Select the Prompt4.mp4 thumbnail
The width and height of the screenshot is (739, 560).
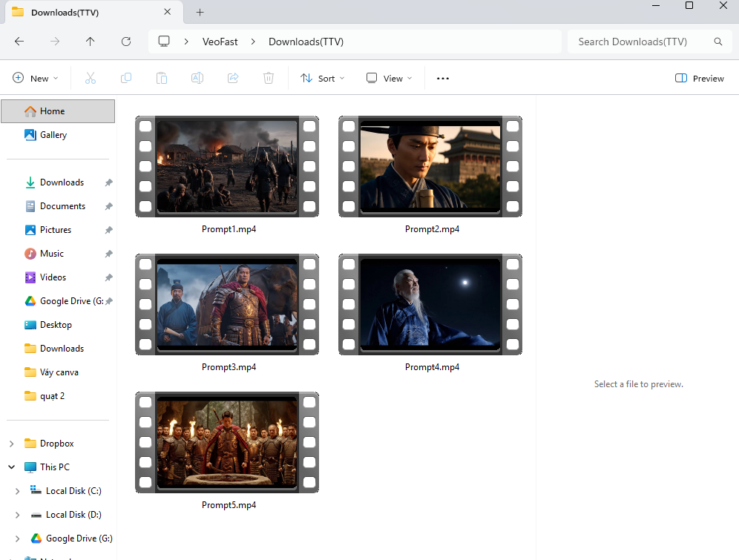coord(430,304)
